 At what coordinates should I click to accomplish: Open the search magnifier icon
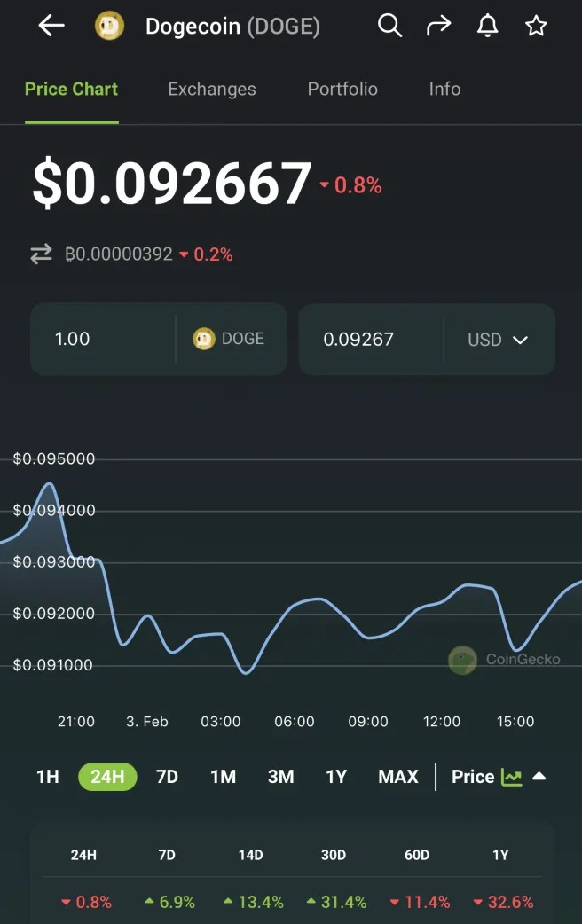(389, 26)
